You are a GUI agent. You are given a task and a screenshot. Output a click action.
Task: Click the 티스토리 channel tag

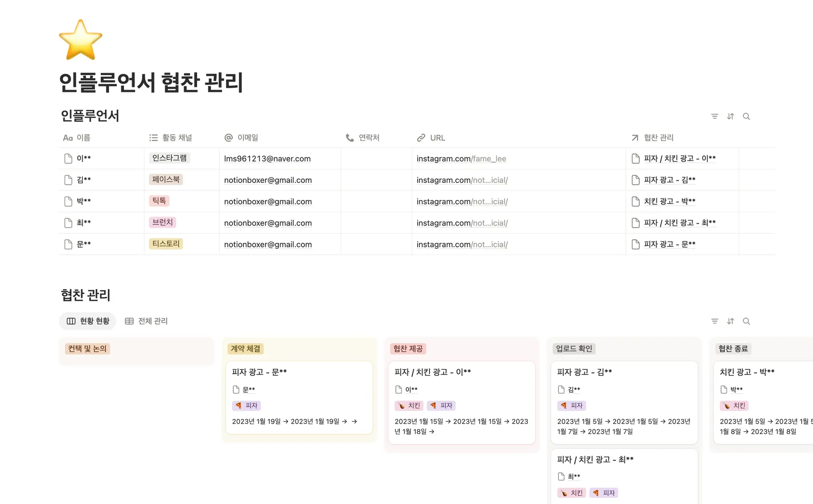[x=166, y=244]
